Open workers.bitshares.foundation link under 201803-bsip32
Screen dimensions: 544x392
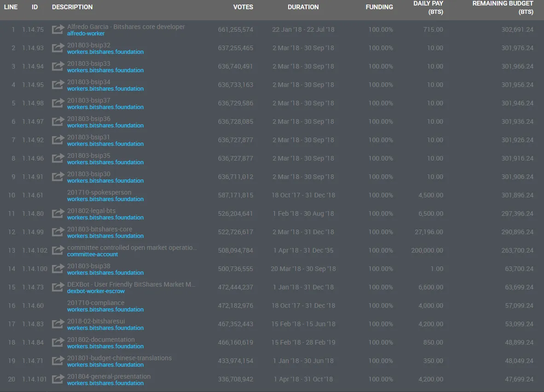pyautogui.click(x=105, y=52)
